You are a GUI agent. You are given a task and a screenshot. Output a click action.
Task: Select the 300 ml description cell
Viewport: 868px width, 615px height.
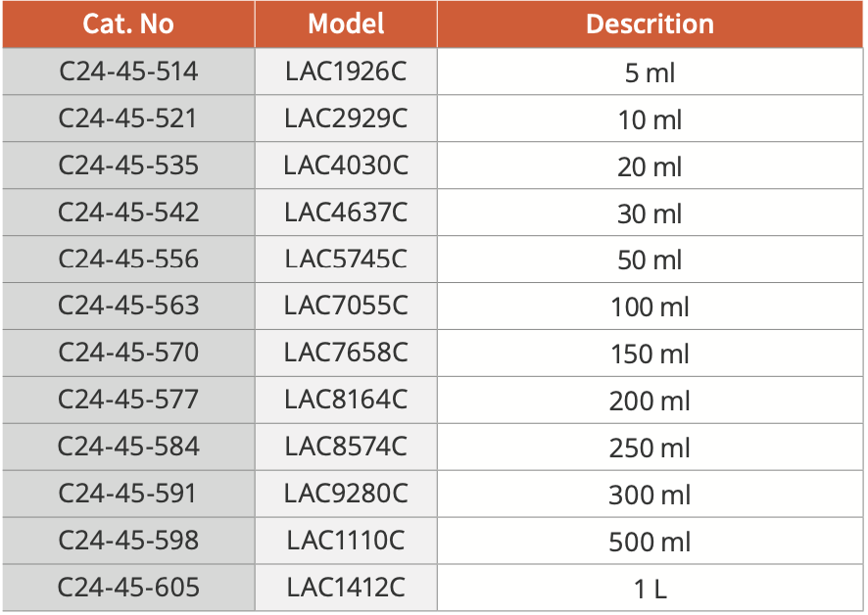[x=650, y=495]
